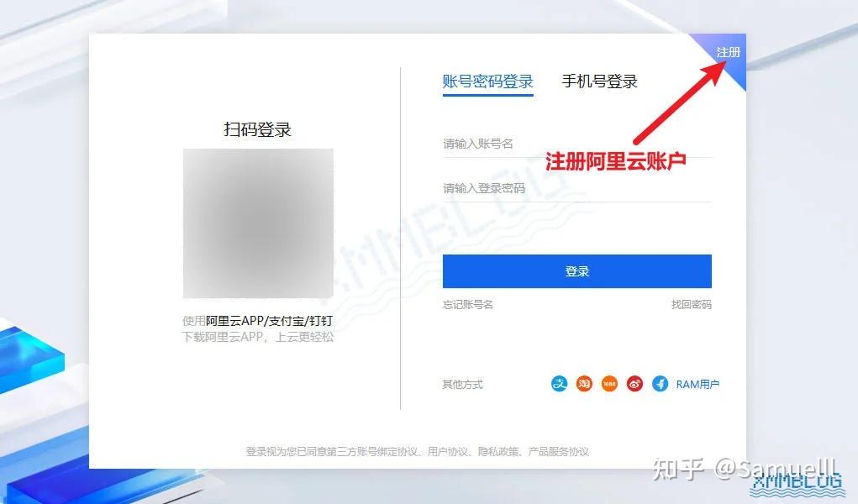Open the 忘记账号名 link
The width and height of the screenshot is (858, 504).
coord(467,304)
